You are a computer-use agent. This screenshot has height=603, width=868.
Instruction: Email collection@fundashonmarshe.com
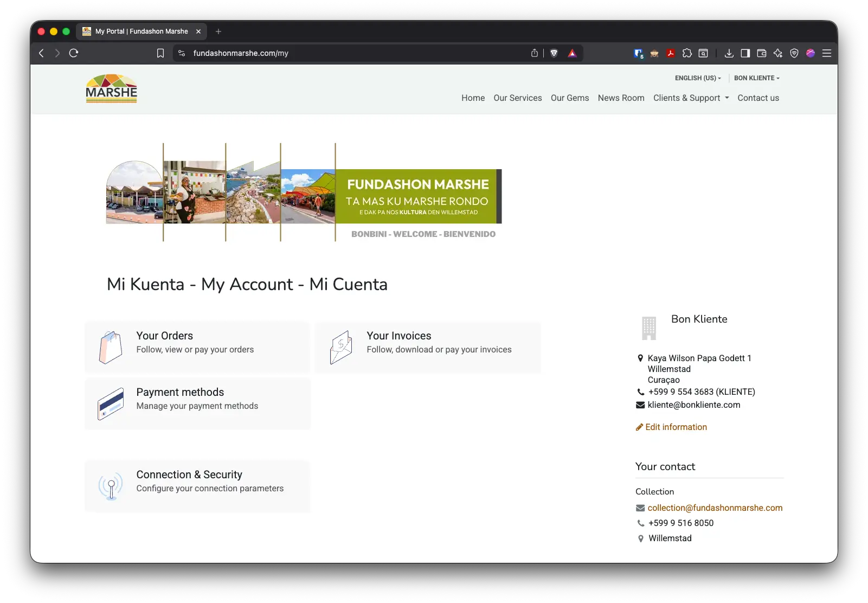715,508
